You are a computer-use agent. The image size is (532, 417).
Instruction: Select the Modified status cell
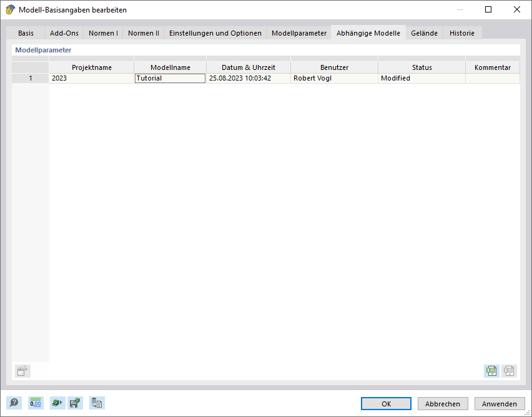coord(421,79)
